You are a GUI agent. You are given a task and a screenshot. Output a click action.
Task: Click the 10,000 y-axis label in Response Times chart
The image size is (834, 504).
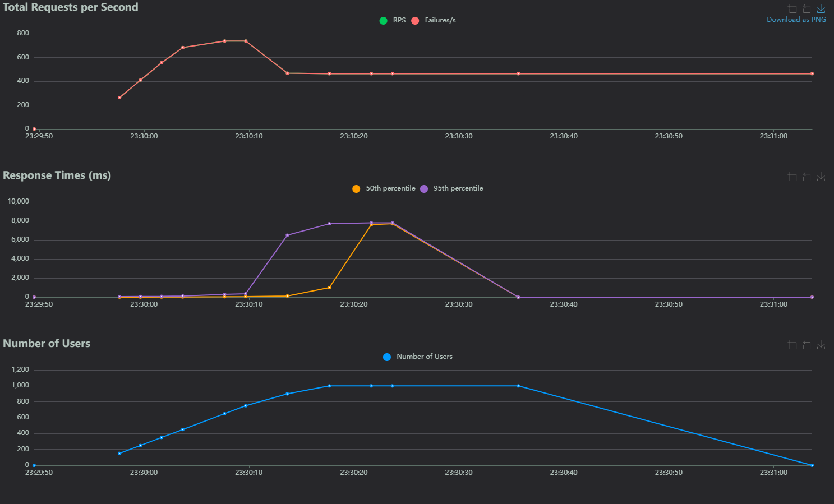(x=19, y=201)
